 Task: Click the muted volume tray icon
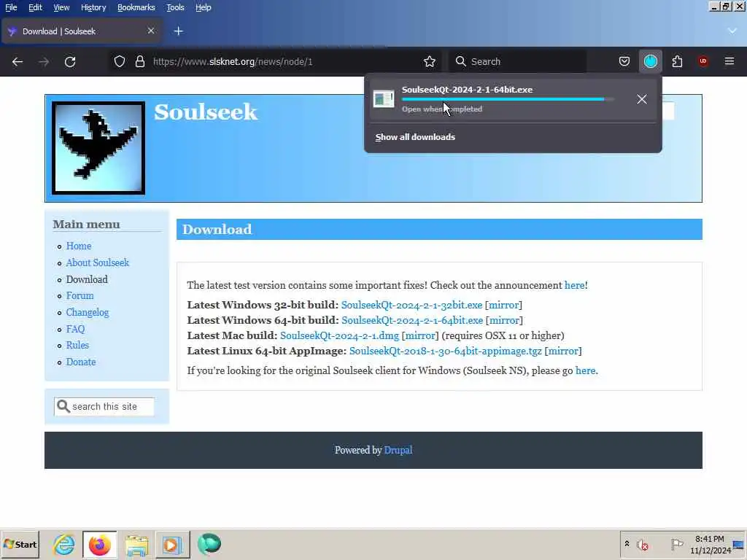tap(642, 544)
